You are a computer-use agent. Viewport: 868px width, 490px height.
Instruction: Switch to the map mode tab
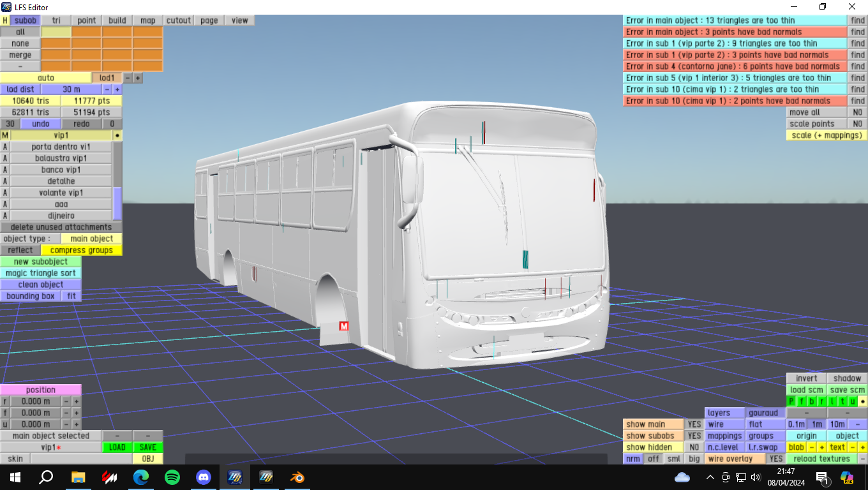coord(148,20)
